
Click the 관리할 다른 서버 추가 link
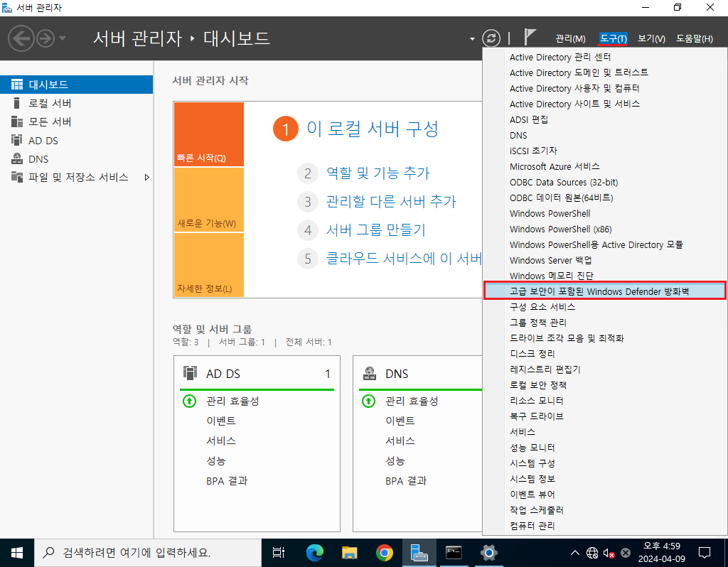pos(391,201)
